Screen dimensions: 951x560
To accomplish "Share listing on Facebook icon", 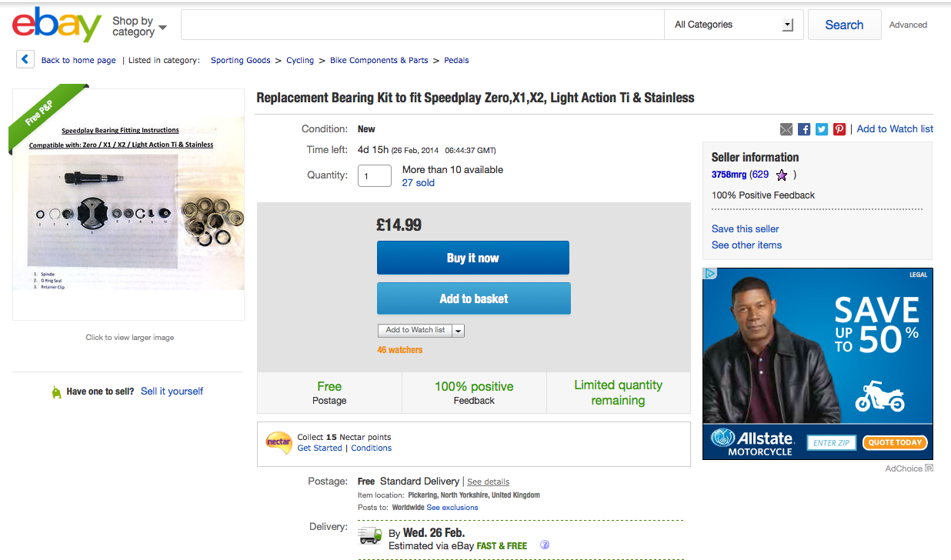I will click(x=804, y=129).
